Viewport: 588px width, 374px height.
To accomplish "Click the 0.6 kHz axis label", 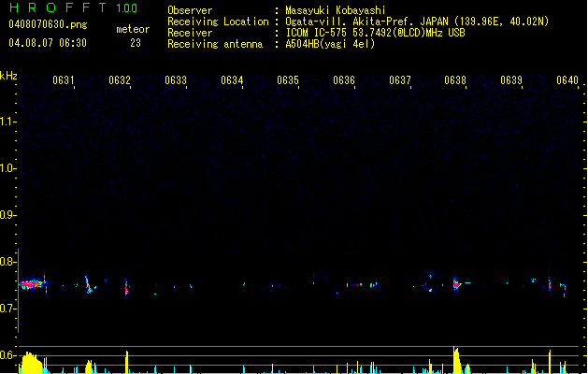I will tap(8, 355).
